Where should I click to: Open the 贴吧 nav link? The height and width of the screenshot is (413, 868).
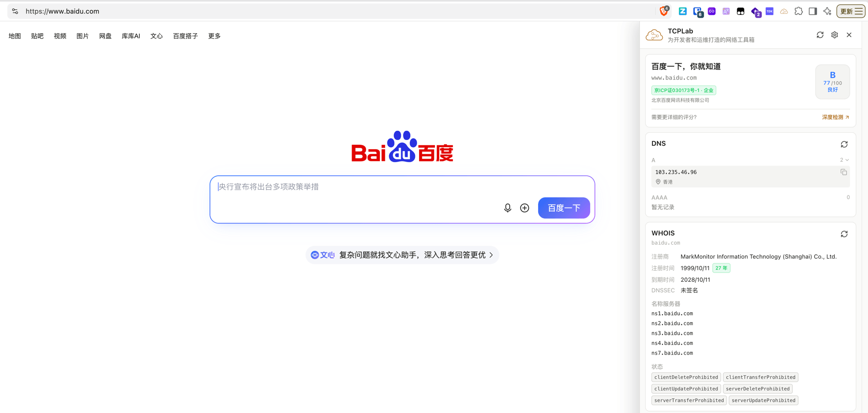pyautogui.click(x=37, y=36)
